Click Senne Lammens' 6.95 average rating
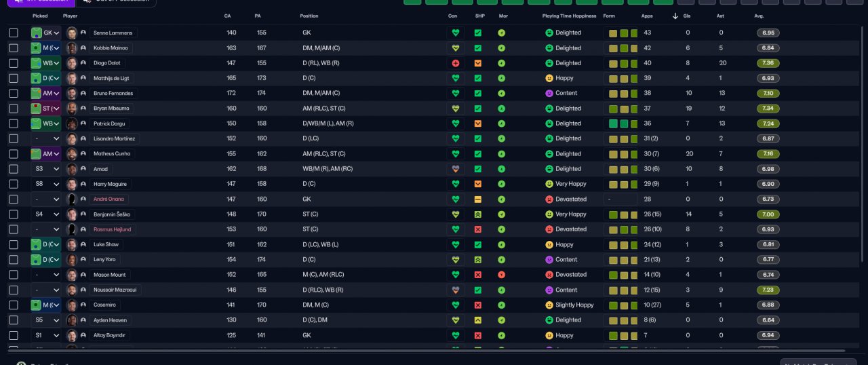Screen dimensions: 868x365 (768, 33)
